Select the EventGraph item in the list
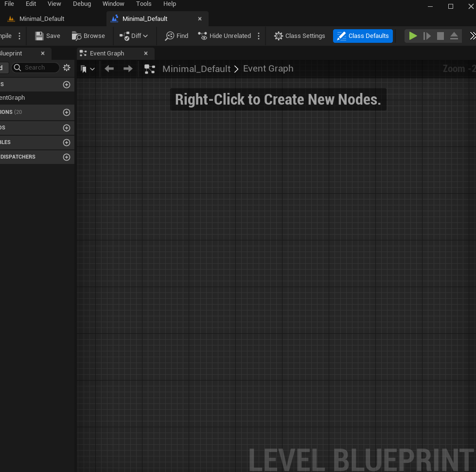 point(37,98)
